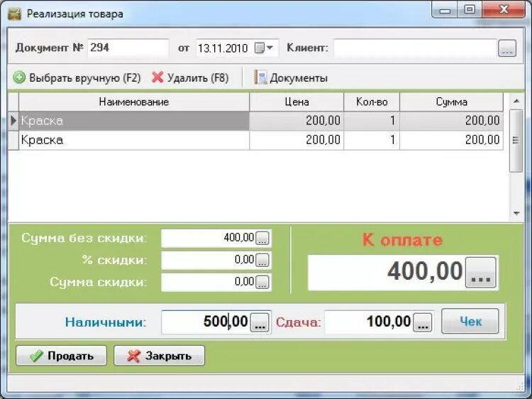Click the price 200,00 in second row
Screen dimensions: 532x399
pos(297,141)
